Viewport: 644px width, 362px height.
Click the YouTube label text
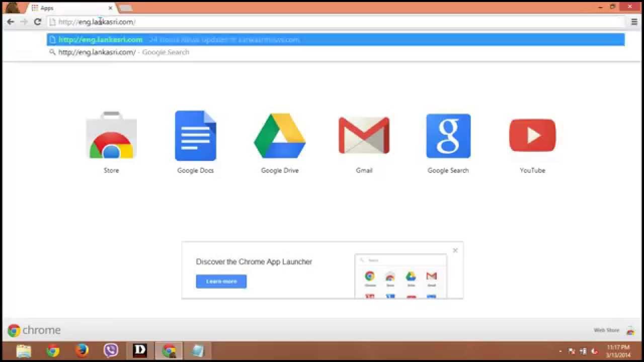[x=532, y=170]
